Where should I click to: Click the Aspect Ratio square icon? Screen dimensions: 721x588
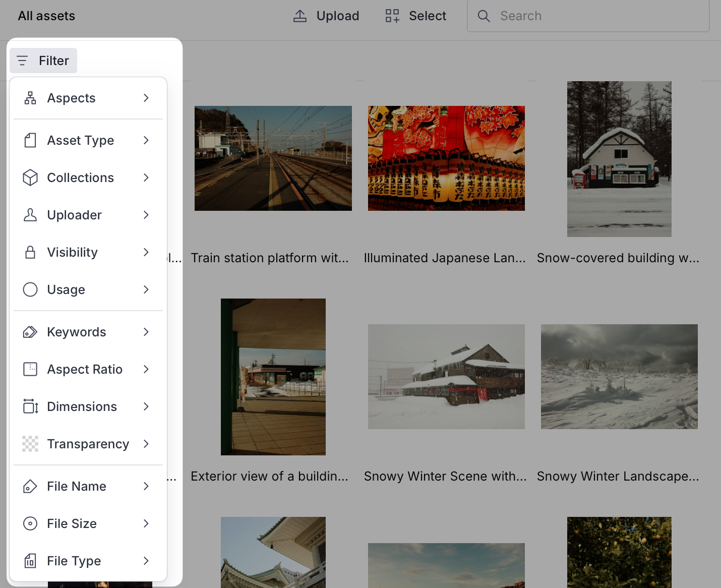30,369
